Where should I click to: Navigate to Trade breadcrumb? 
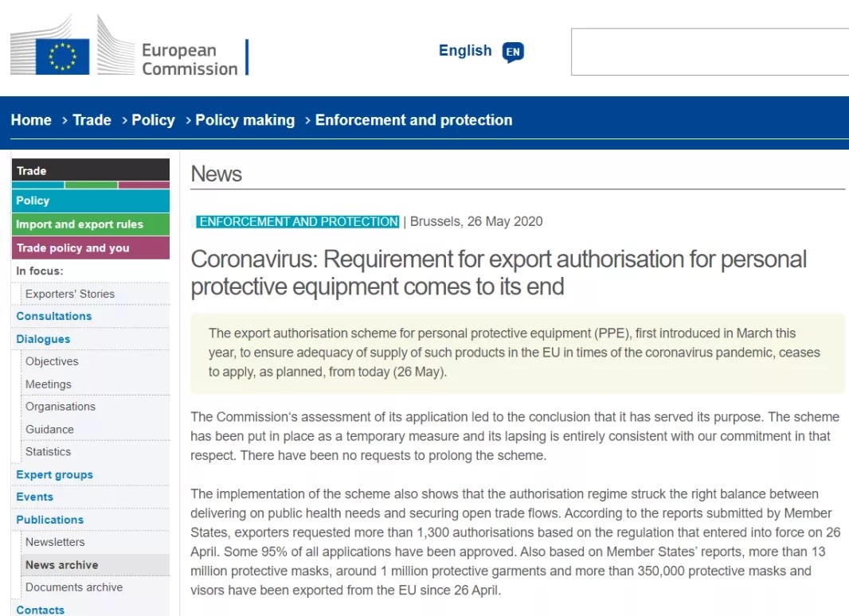pos(92,120)
